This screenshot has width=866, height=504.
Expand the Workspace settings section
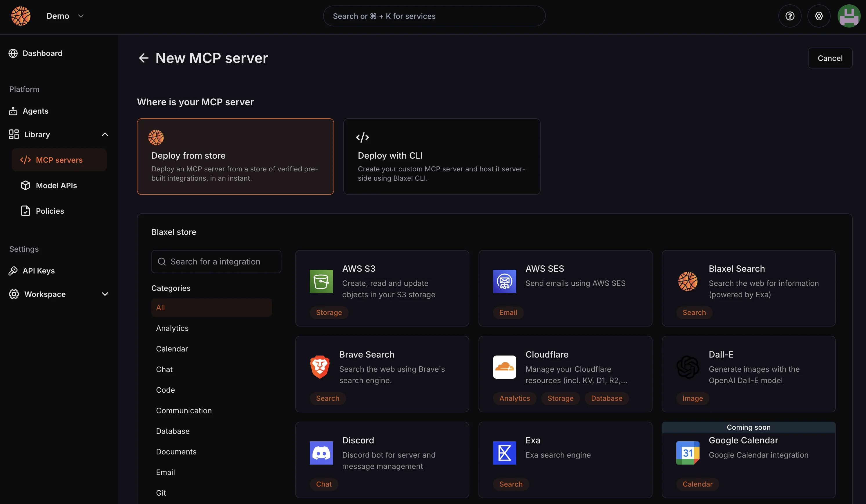(x=105, y=294)
